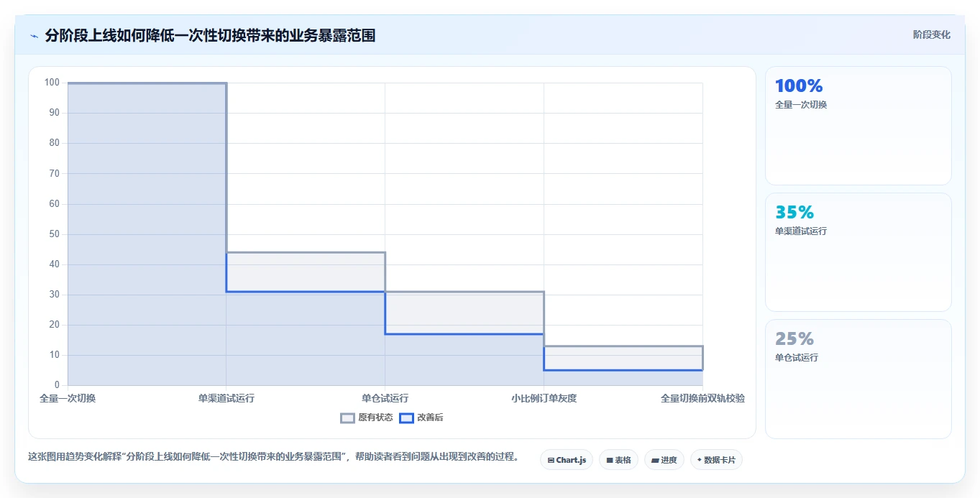
Task: Click the x-axis label 全量切换前双轨校验
Action: coord(702,398)
